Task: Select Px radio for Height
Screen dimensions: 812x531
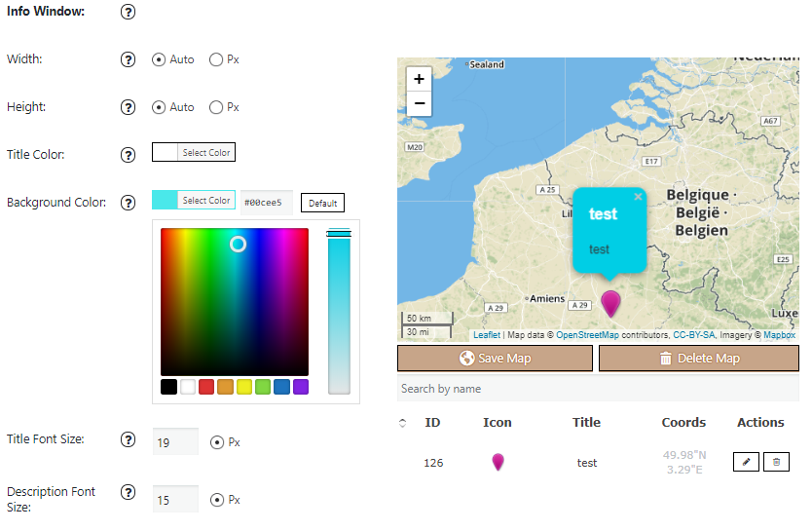Action: point(216,107)
